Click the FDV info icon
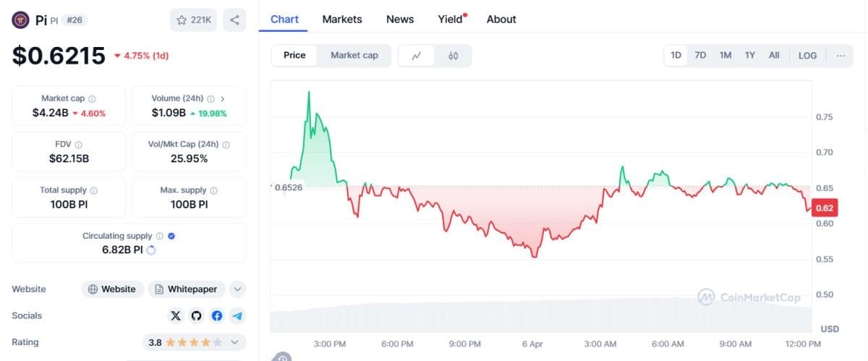The image size is (868, 361). coord(78,145)
